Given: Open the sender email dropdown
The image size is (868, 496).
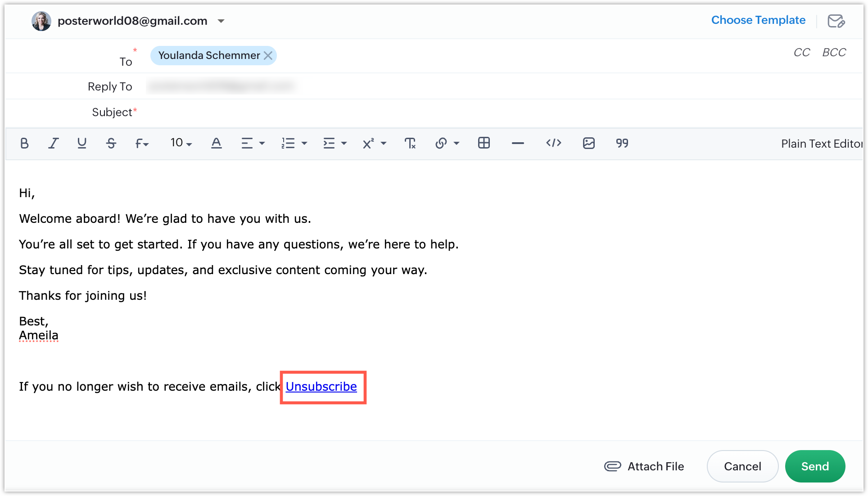Looking at the screenshot, I should (x=221, y=21).
